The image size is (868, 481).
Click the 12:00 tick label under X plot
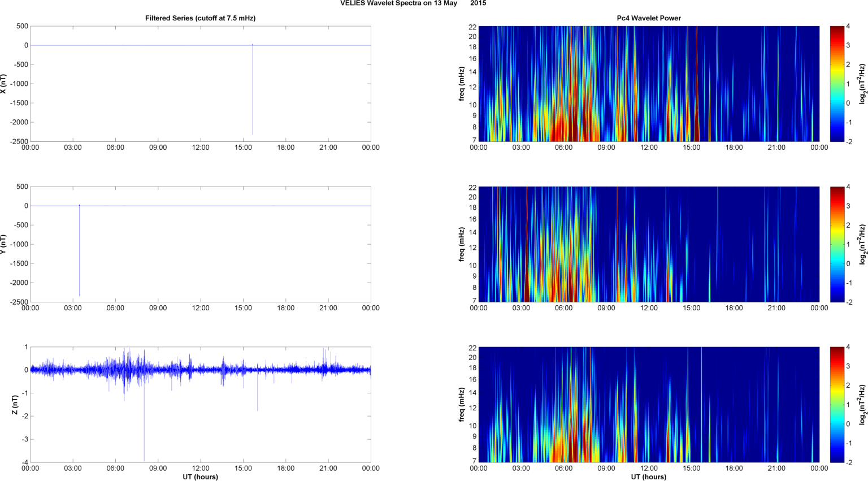[201, 148]
